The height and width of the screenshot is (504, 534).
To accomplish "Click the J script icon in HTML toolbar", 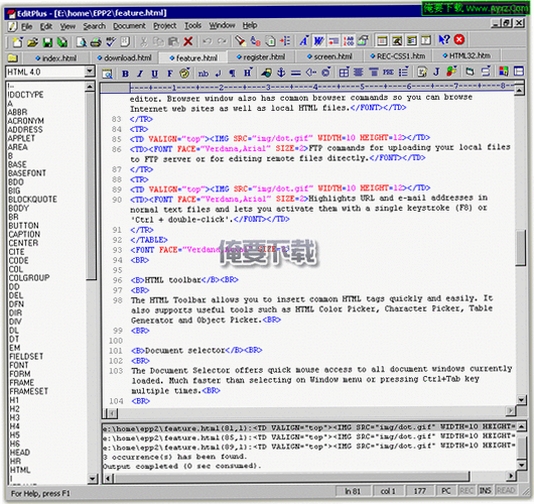I will (x=437, y=72).
